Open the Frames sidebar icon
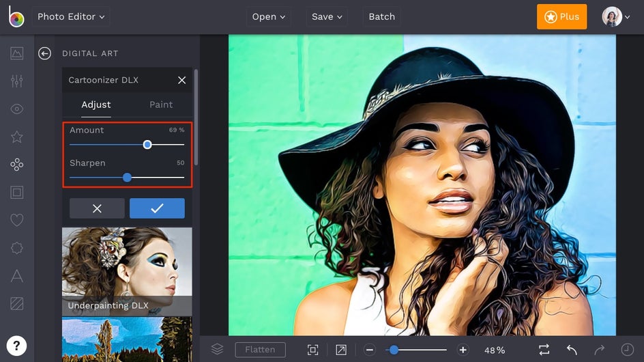The image size is (644, 362). [17, 193]
